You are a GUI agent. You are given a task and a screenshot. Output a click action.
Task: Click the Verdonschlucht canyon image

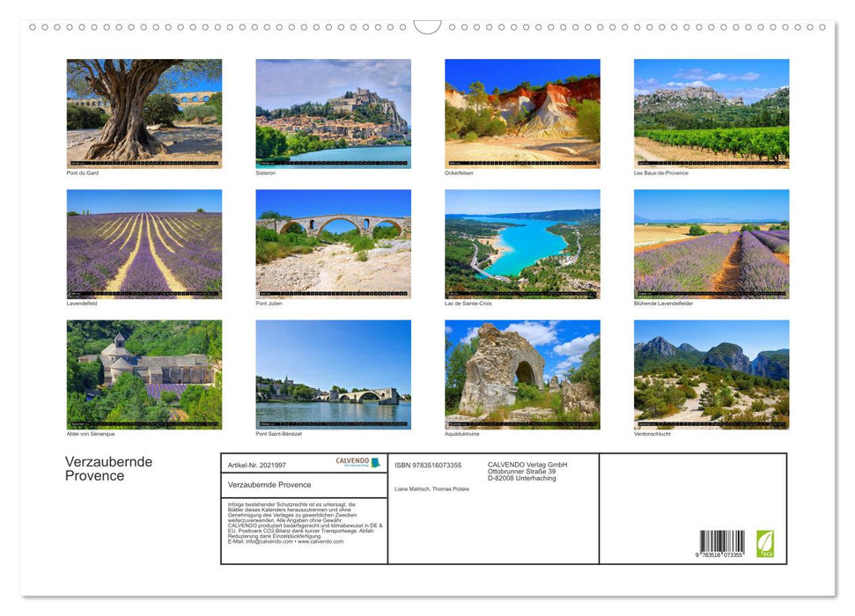[711, 372]
